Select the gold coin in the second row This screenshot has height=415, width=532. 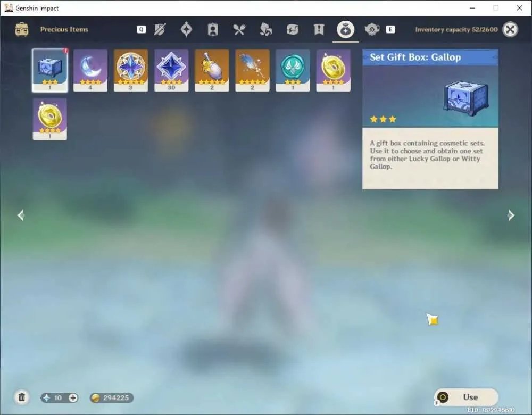click(x=50, y=119)
